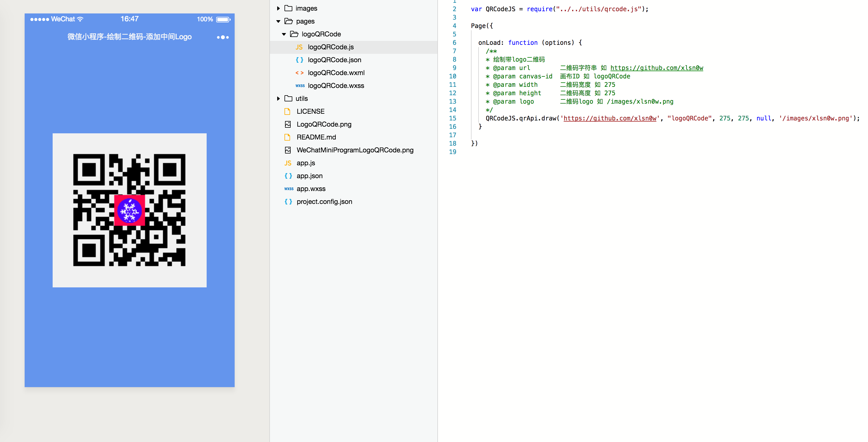This screenshot has width=868, height=442.
Task: Click the 'Page({' code line
Action: (482, 26)
